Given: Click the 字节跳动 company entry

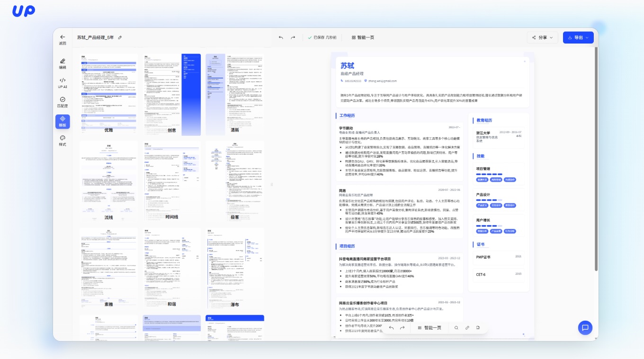Looking at the screenshot, I should [346, 128].
